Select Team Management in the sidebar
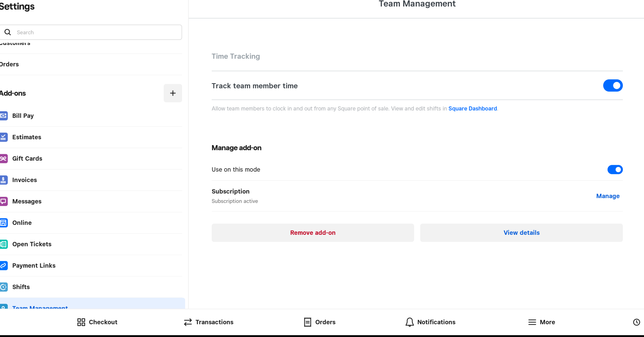Image resolution: width=644 pixels, height=337 pixels. click(x=92, y=303)
